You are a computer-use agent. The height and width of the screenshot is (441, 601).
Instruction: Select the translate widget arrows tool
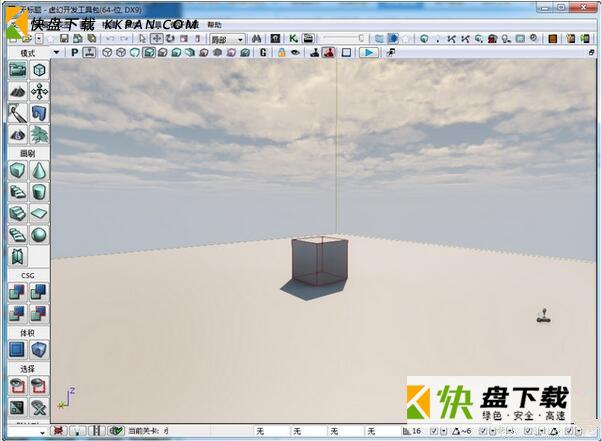[x=156, y=39]
